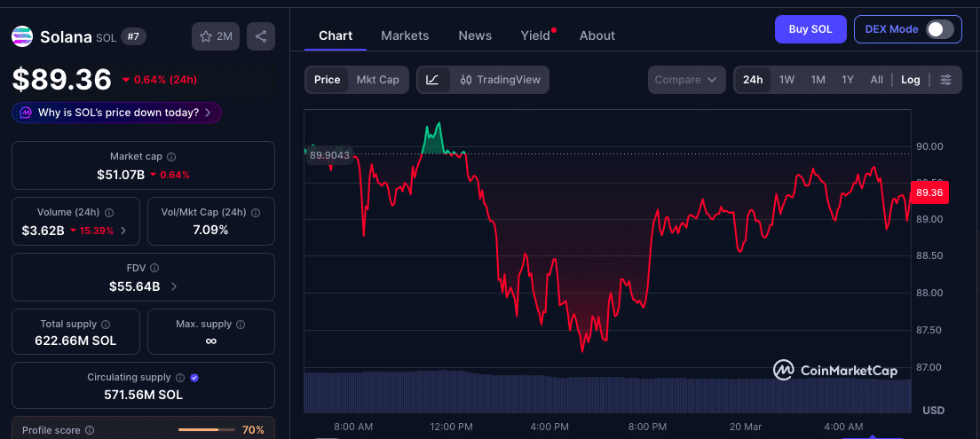Show Volume (24h) info icon
Image resolution: width=980 pixels, height=439 pixels.
coord(109,212)
